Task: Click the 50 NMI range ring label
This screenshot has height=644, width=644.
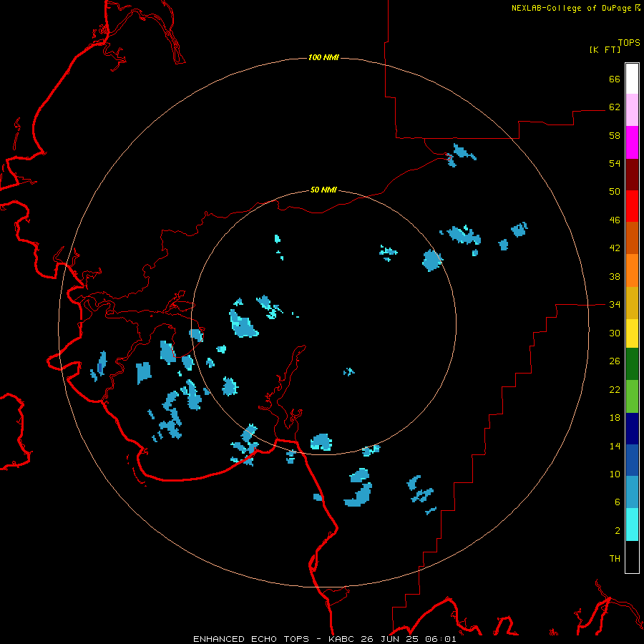Action: tap(323, 190)
